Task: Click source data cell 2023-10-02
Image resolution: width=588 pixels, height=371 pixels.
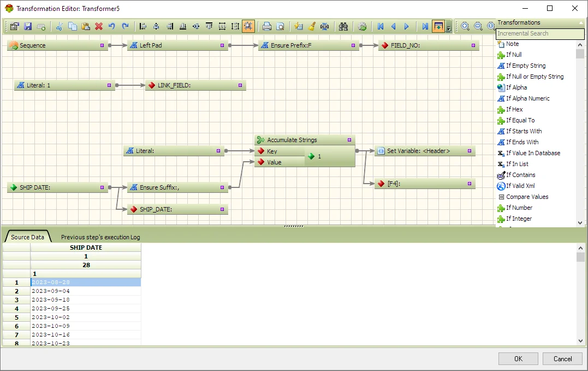Action: point(86,317)
